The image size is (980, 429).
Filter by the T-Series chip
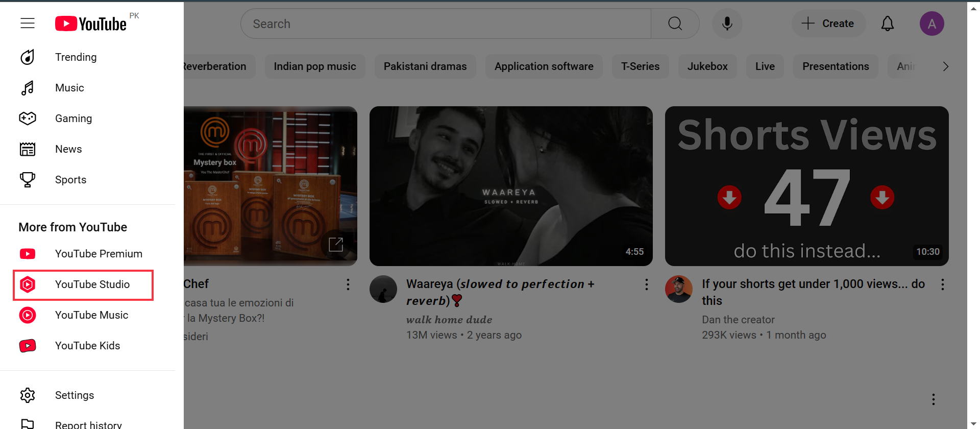pos(641,66)
